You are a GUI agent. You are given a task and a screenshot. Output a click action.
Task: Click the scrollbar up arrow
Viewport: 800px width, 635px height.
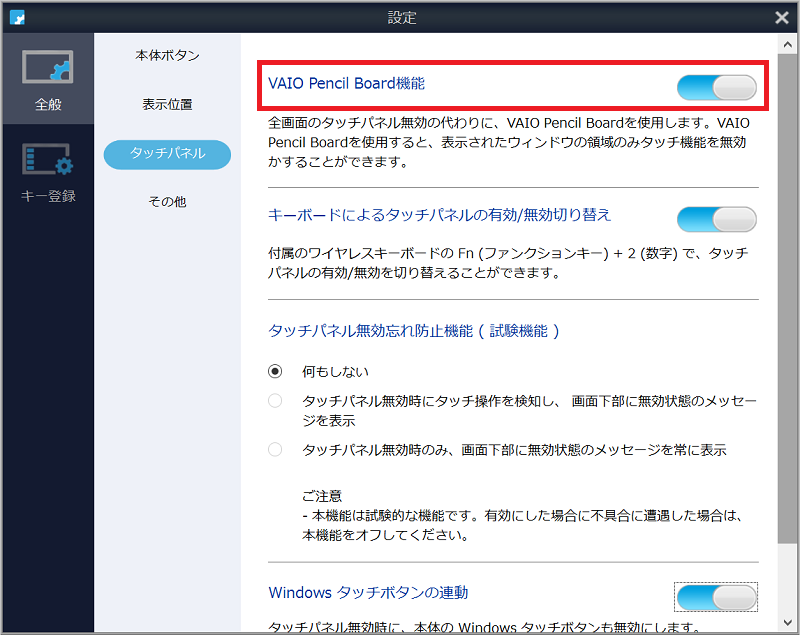coord(787,45)
